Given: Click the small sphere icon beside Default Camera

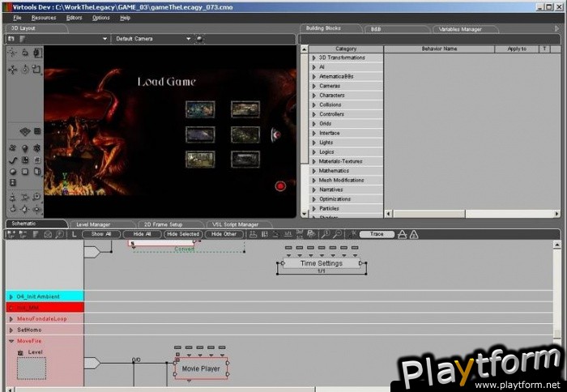Looking at the screenshot, I should coord(199,39).
